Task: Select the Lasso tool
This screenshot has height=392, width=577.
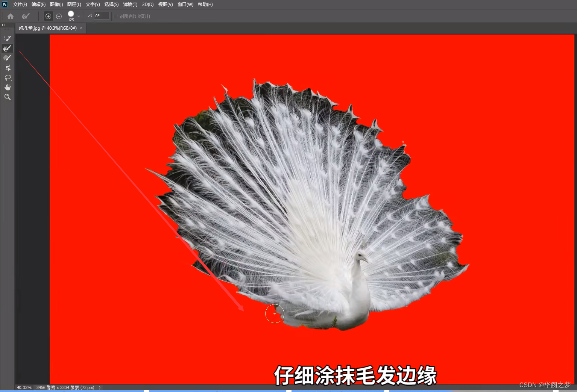Action: [x=8, y=77]
